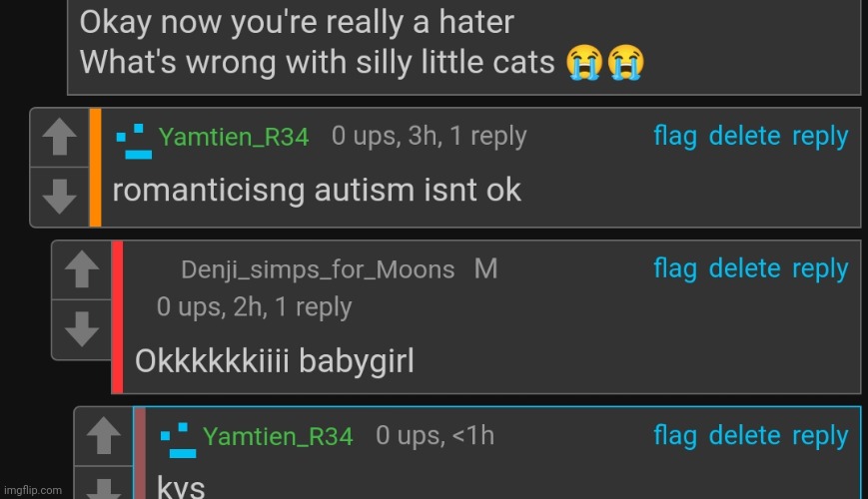Delete the 'romanticisng autism isnt ok' comment
This screenshot has width=868, height=499.
pyautogui.click(x=744, y=136)
